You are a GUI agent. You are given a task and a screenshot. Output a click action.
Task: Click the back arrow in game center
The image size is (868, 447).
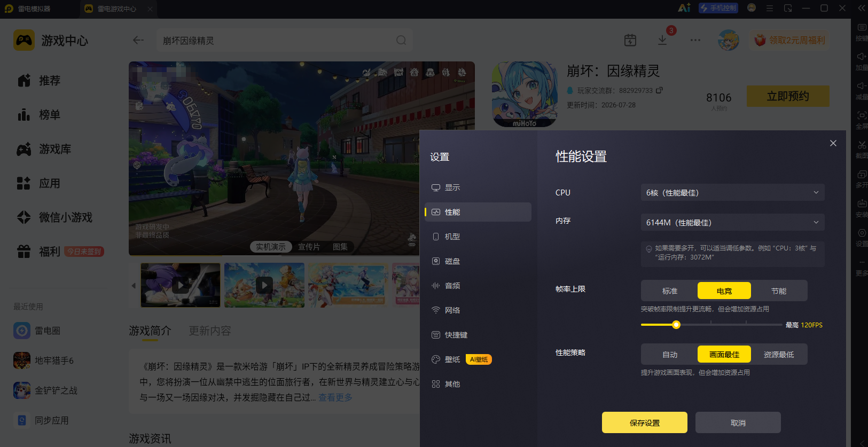pos(138,40)
